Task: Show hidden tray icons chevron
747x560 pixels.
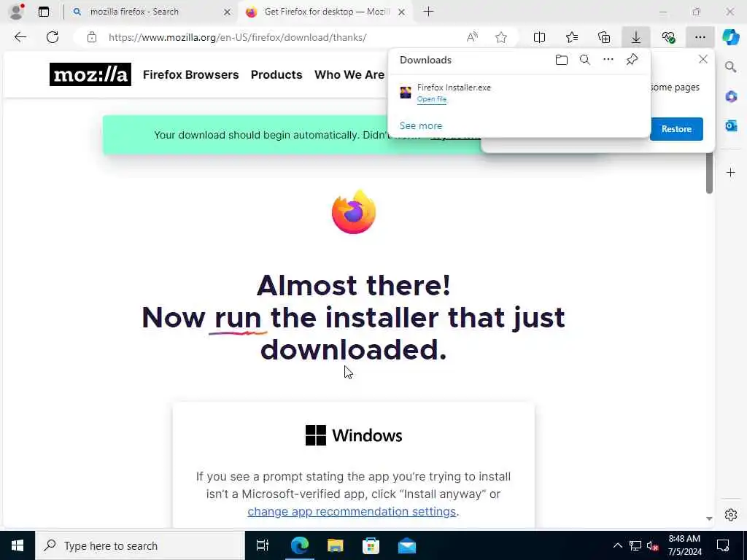Action: pos(617,545)
